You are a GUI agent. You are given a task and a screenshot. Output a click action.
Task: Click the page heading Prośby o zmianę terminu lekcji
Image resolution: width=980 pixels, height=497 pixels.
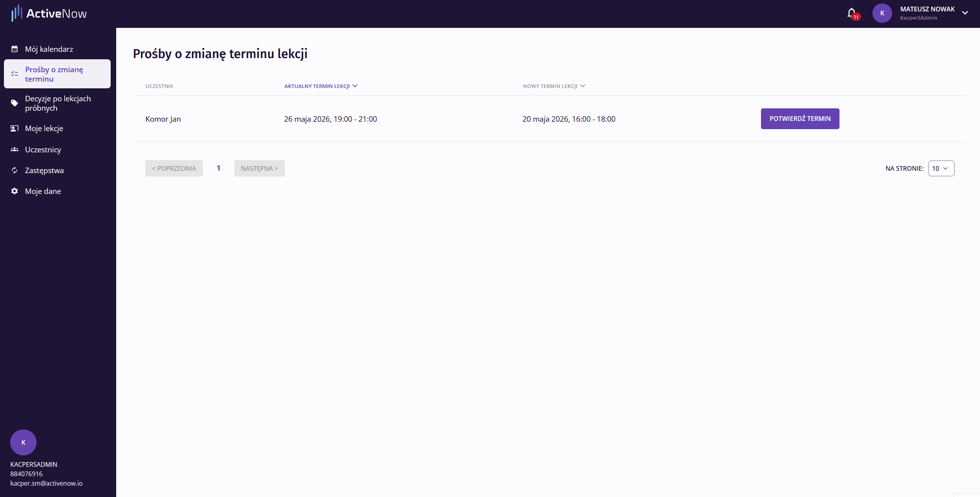coord(220,54)
